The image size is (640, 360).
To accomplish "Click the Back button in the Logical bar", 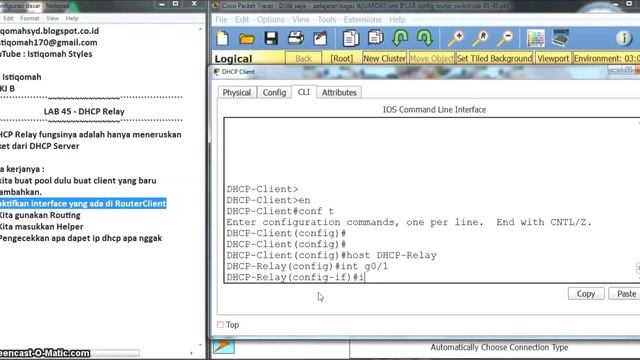I will (303, 59).
